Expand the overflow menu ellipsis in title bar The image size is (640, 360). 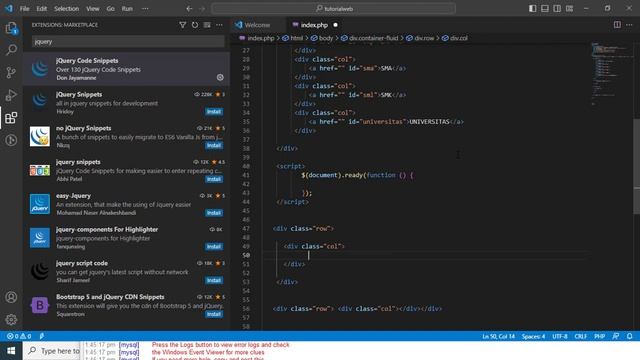145,9
